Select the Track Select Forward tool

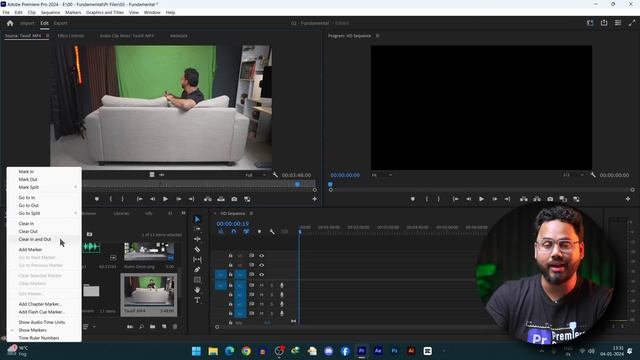(197, 229)
